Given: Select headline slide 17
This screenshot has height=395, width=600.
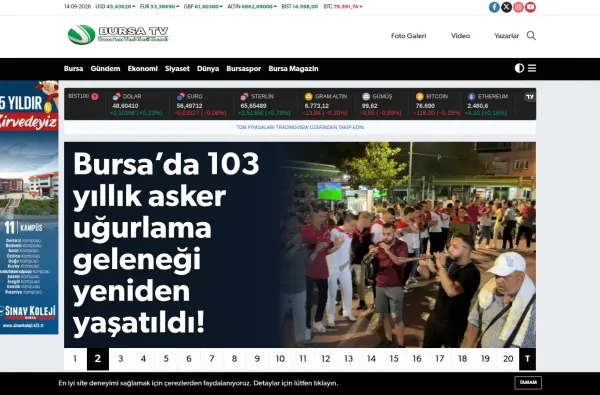Looking at the screenshot, I should pyautogui.click(x=440, y=359).
